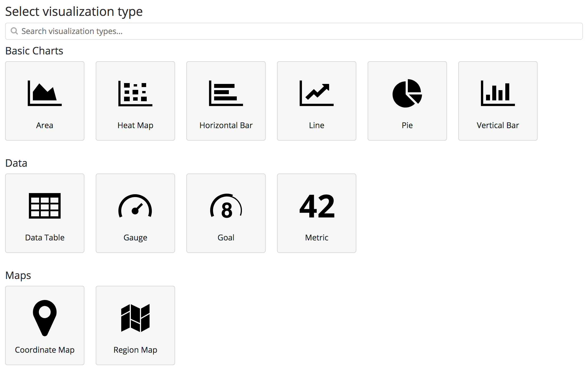Create a Data Table visualization
Viewport: 588px width, 368px height.
pyautogui.click(x=45, y=213)
